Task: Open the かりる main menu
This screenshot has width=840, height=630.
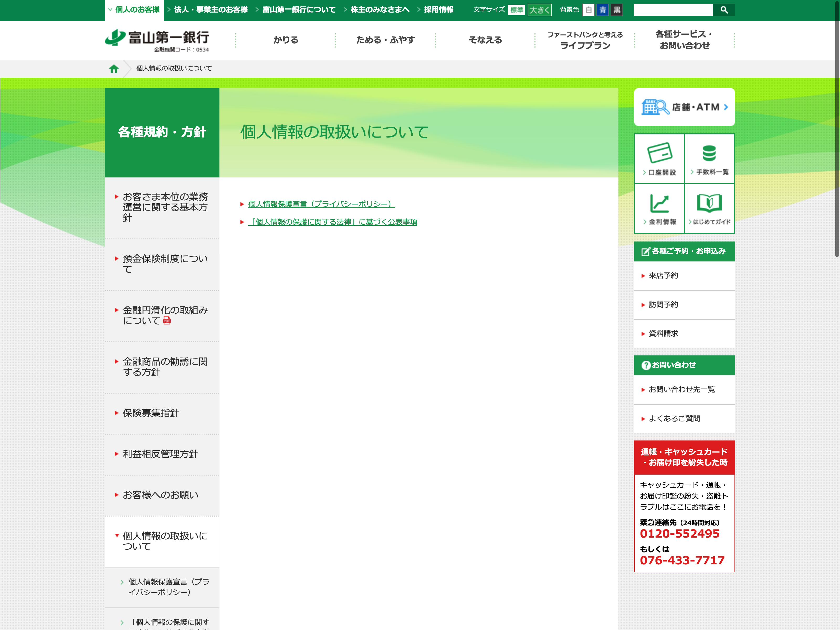Action: (286, 40)
